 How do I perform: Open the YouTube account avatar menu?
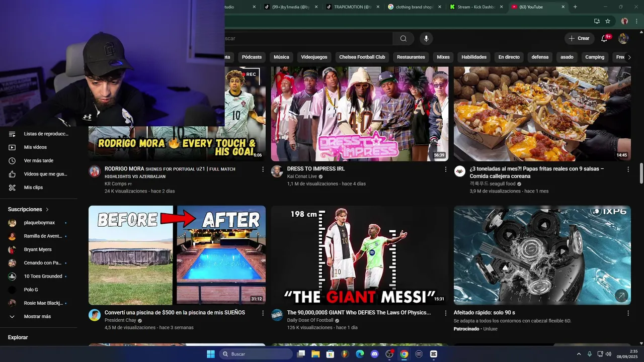pyautogui.click(x=623, y=39)
